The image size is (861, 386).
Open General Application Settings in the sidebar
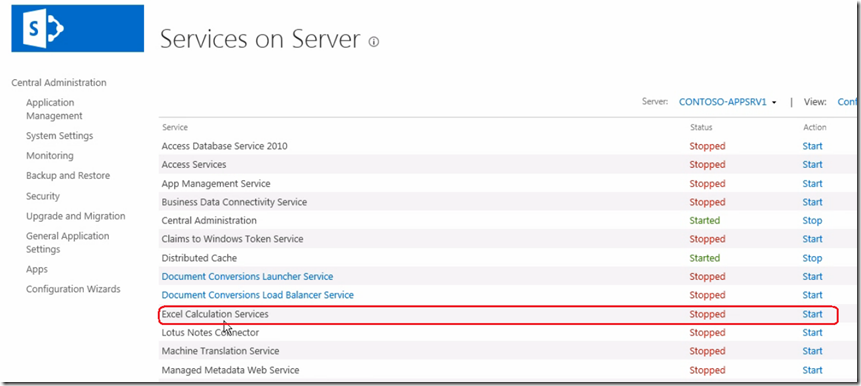[x=68, y=243]
